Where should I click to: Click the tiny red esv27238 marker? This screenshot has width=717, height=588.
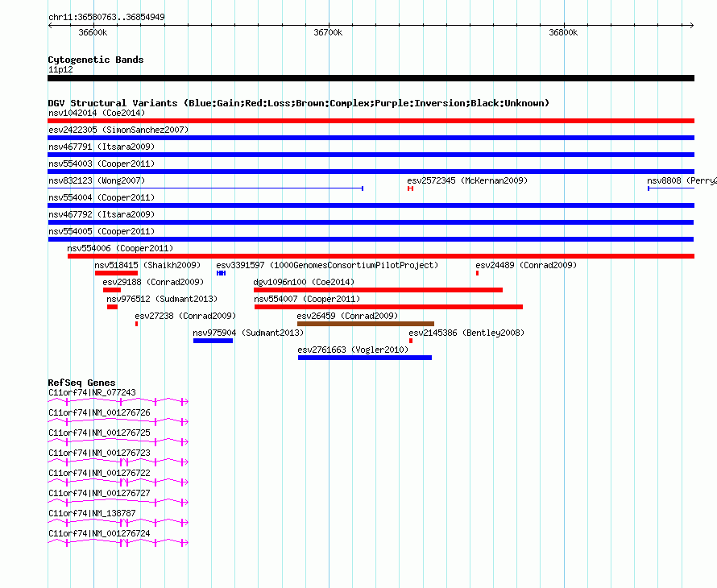[x=137, y=324]
